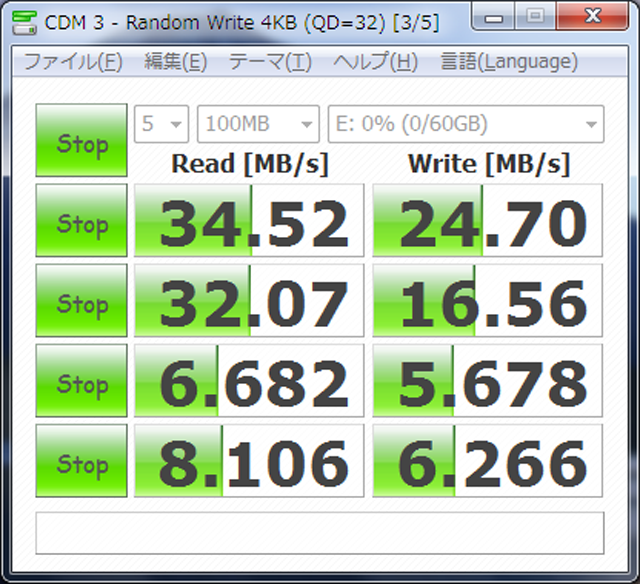The image size is (640, 584).
Task: Open the 編集(E) menu
Action: [175, 62]
